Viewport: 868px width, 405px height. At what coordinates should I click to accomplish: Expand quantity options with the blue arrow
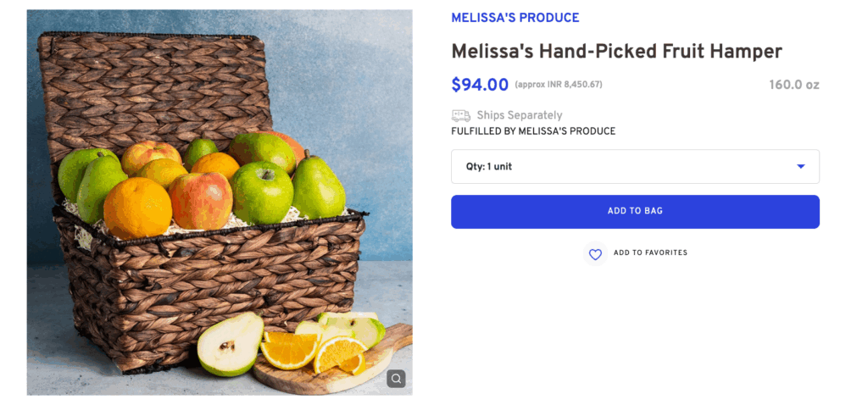pyautogui.click(x=800, y=167)
